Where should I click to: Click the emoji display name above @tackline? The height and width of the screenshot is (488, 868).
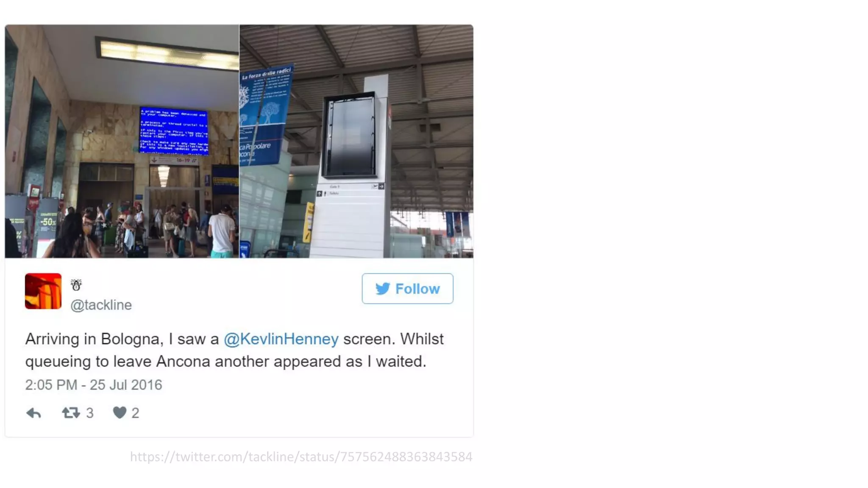click(x=76, y=285)
